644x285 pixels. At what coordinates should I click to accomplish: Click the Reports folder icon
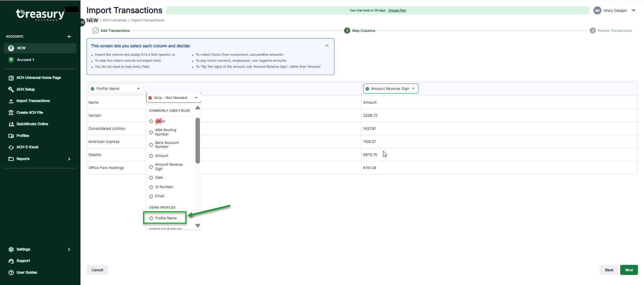tap(11, 159)
